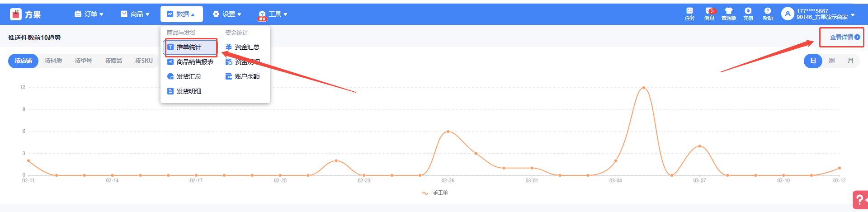Click the highest peak data point
The width and height of the screenshot is (868, 212).
[643, 88]
